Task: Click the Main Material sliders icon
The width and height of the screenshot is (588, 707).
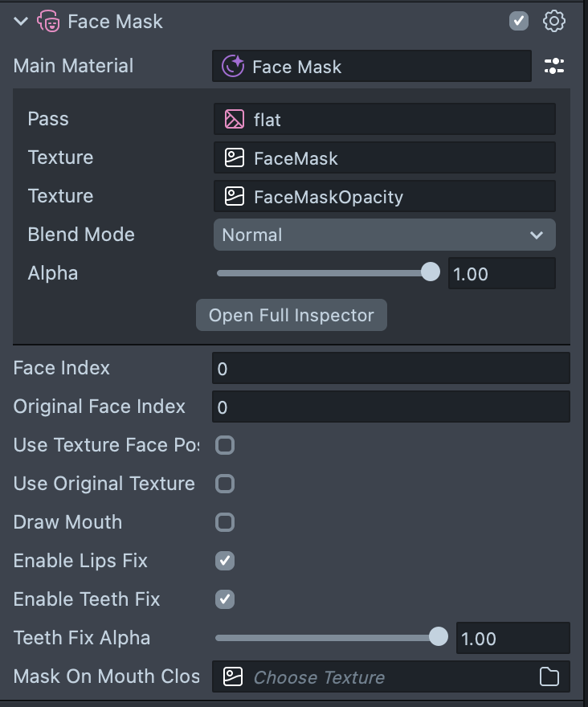Action: [554, 67]
